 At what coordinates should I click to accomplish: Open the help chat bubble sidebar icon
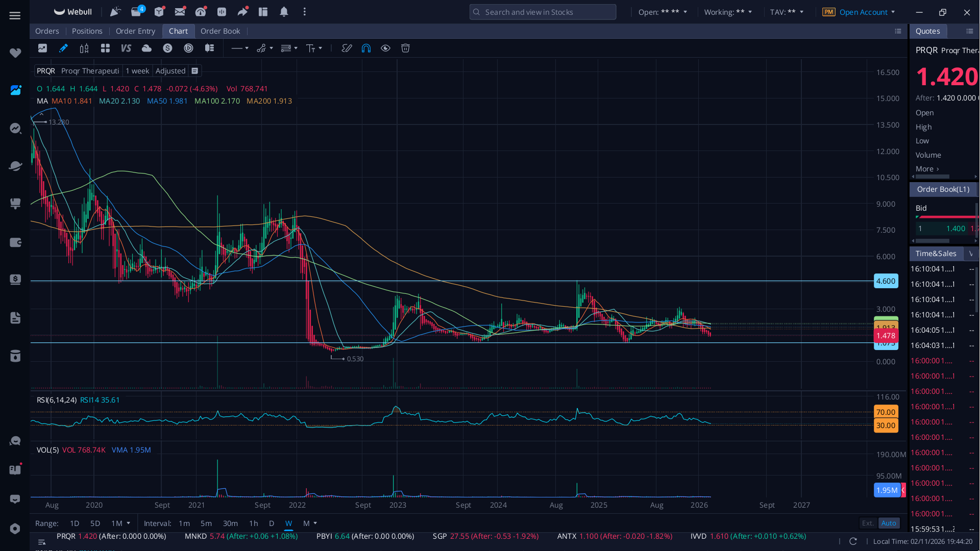[15, 440]
